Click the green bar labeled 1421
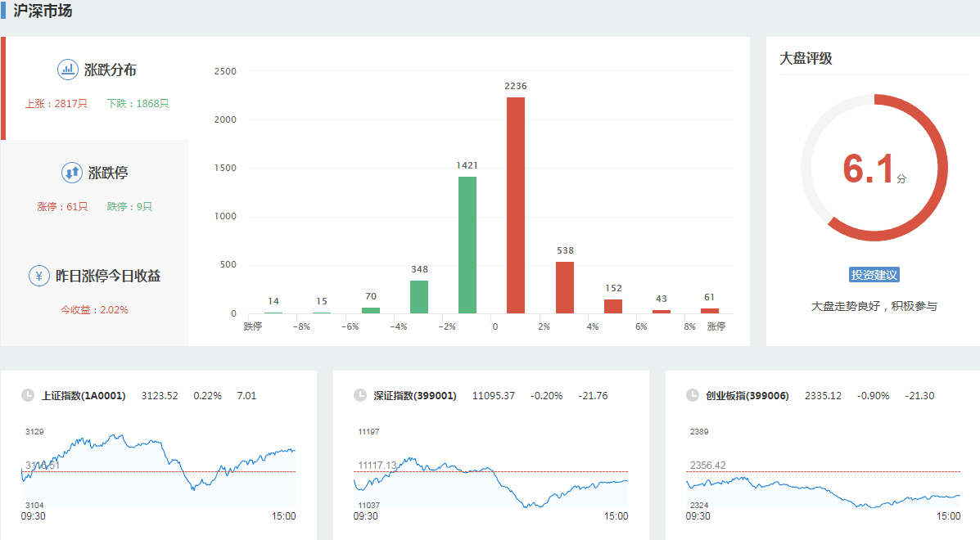Screen dimensions: 980x540 point(467,245)
